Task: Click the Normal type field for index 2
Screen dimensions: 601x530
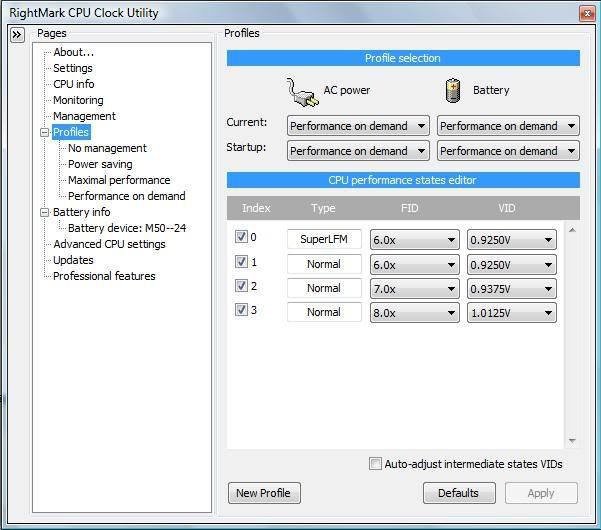Action: (324, 288)
